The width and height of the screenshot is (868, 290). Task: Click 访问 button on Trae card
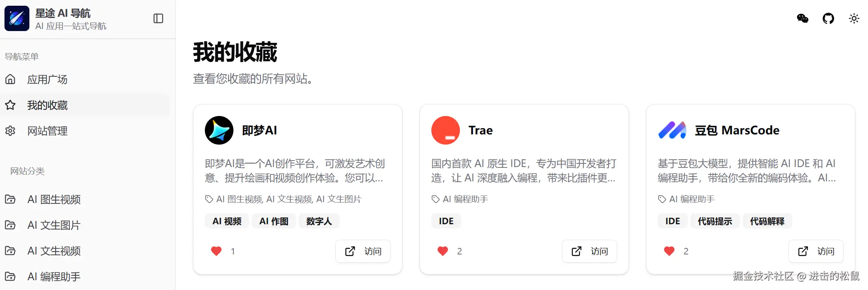pyautogui.click(x=589, y=251)
